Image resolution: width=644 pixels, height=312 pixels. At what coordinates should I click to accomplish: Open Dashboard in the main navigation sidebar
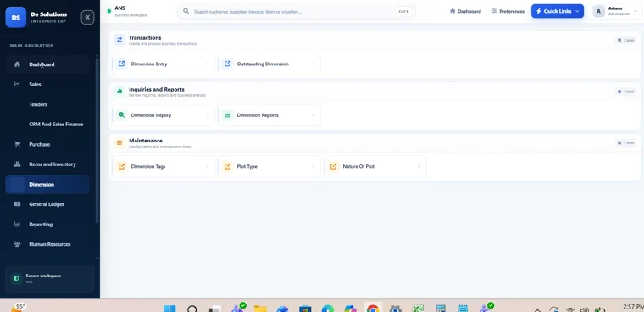tap(47, 64)
